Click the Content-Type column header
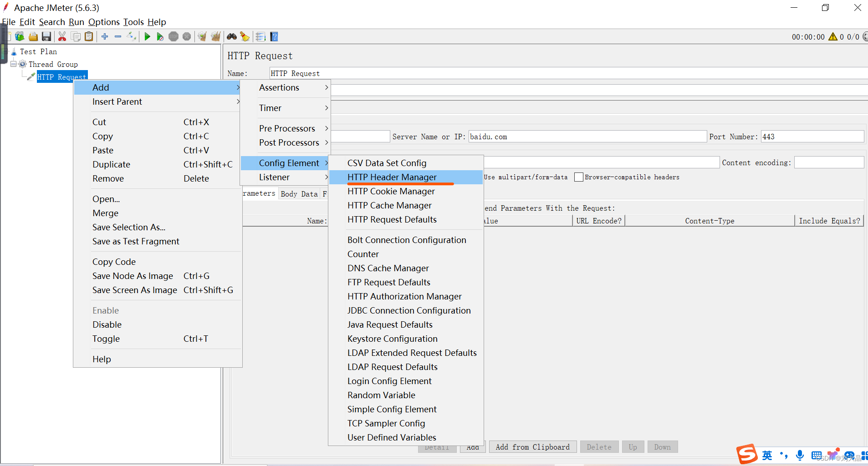The image size is (868, 466). (710, 221)
